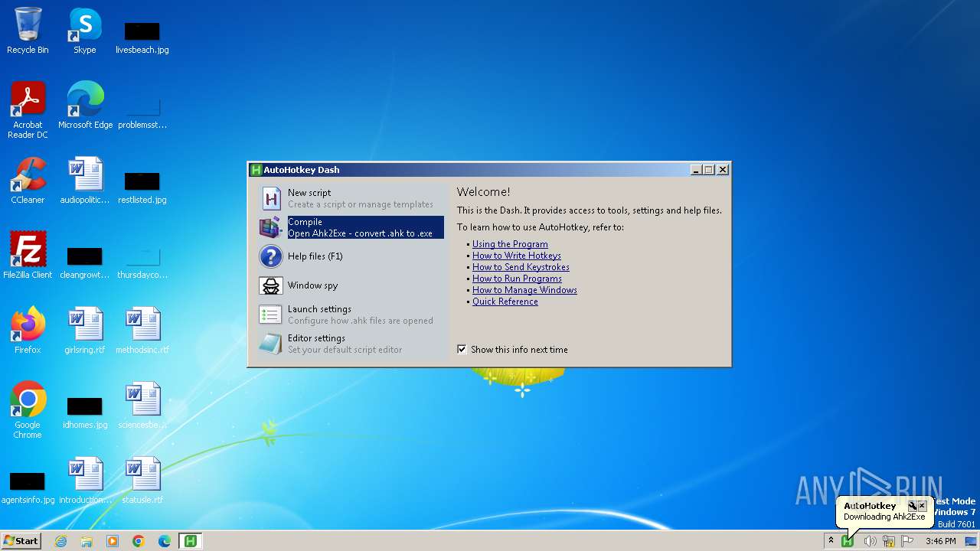The height and width of the screenshot is (551, 980).
Task: Maximize the AutoHotkey Dash window
Action: click(x=709, y=170)
